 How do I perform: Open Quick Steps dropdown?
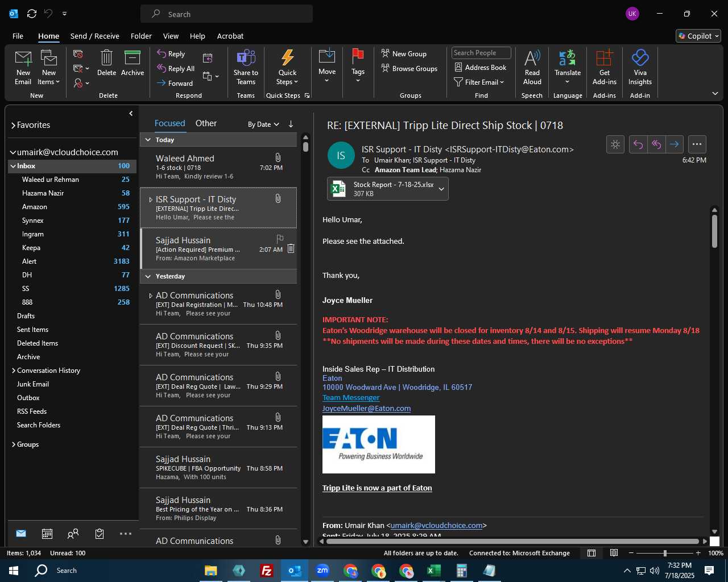coord(287,68)
